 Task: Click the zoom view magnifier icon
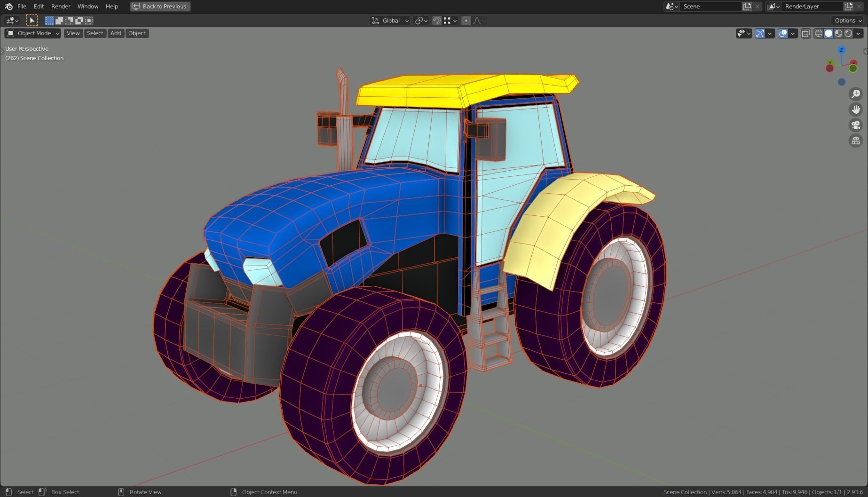[856, 94]
